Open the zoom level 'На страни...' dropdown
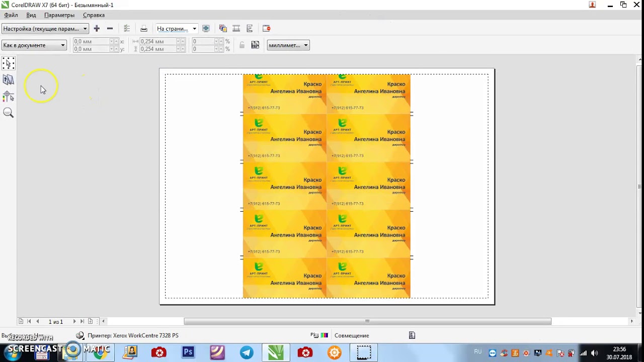This screenshot has width=644, height=362. [x=176, y=29]
